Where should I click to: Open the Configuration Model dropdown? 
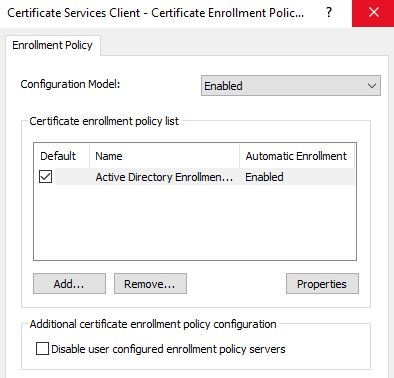click(x=291, y=86)
